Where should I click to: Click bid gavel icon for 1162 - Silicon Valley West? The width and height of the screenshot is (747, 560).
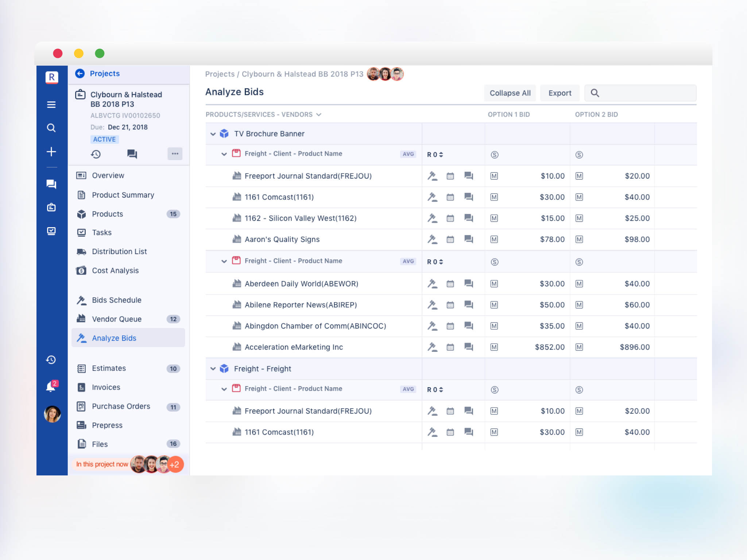pyautogui.click(x=432, y=218)
